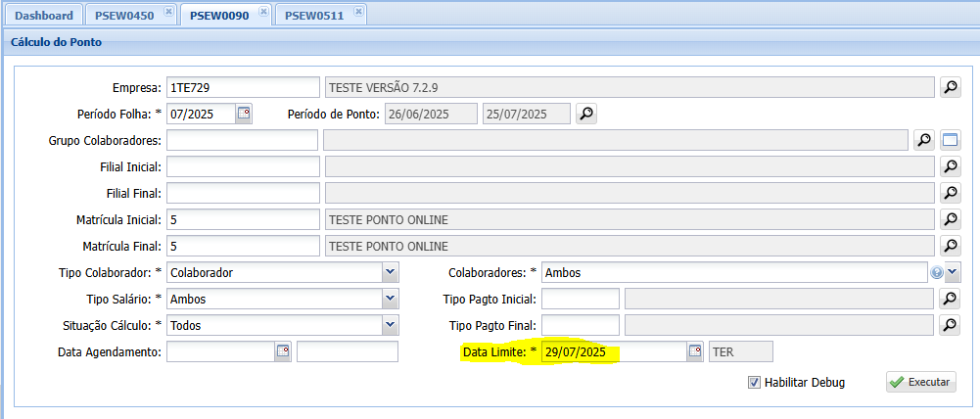Close the PSEW0450 tab
The image size is (980, 419).
[x=167, y=12]
